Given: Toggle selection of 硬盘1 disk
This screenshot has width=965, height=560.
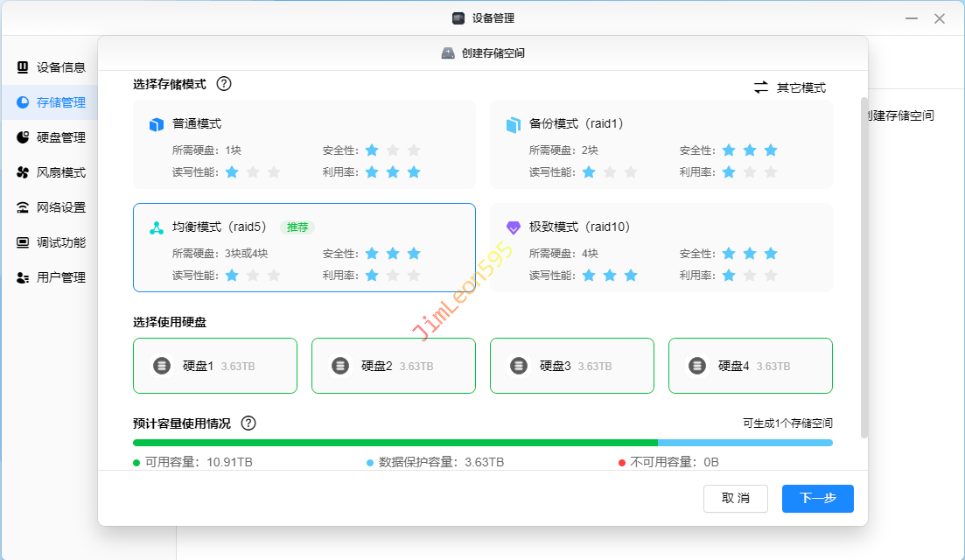Looking at the screenshot, I should point(214,366).
